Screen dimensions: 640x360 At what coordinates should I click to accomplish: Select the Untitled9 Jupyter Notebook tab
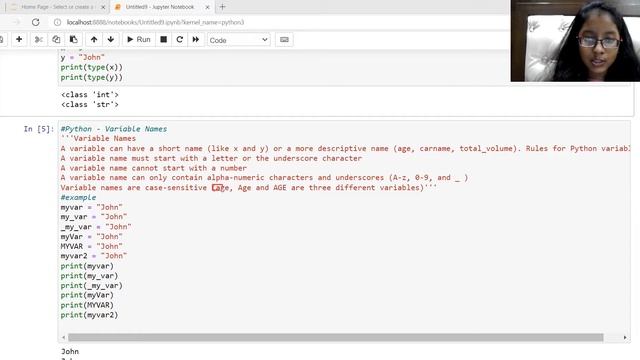159,7
